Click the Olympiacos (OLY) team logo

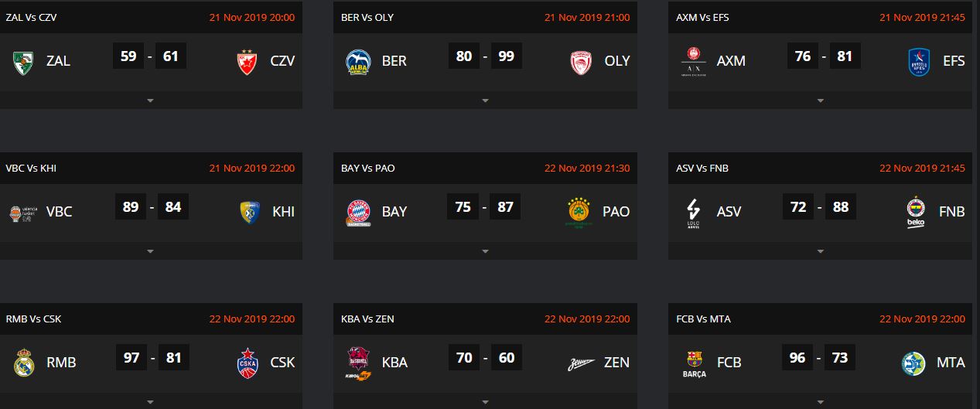(582, 62)
